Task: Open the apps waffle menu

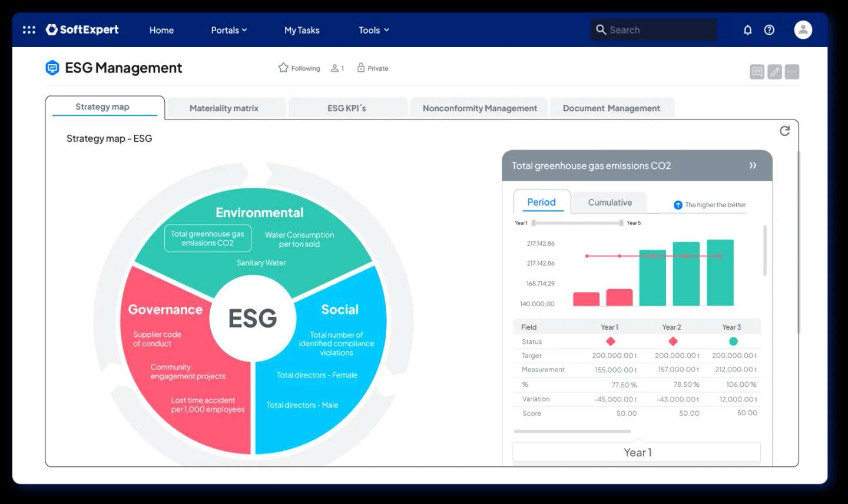Action: tap(28, 29)
